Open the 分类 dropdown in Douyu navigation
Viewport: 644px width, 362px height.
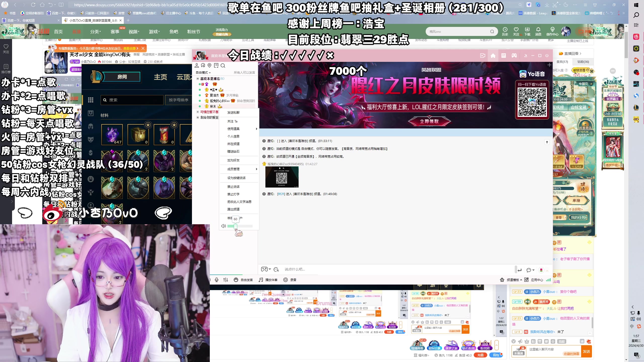click(x=96, y=32)
